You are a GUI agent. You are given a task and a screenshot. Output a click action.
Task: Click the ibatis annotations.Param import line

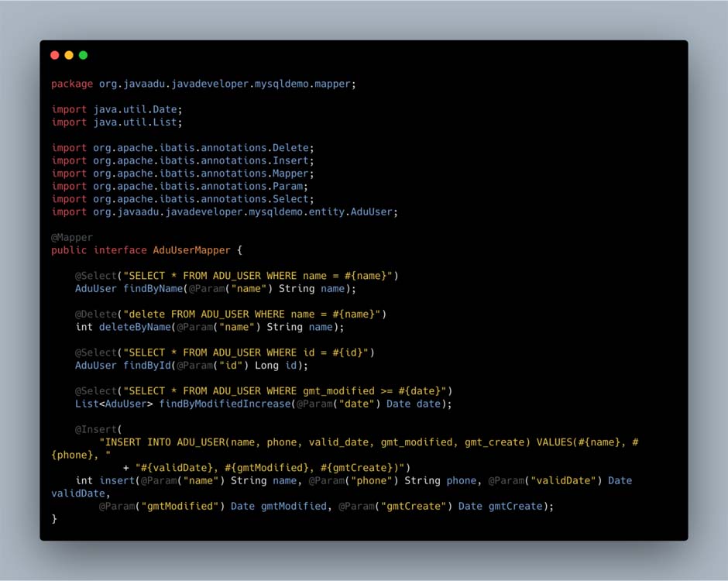(x=180, y=186)
